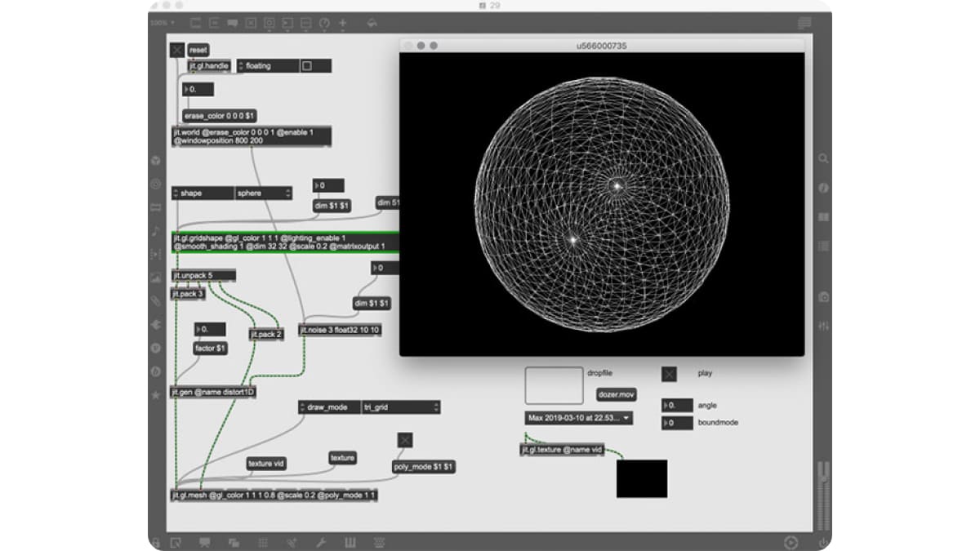Check the box beside the floating menu
This screenshot has width=980, height=551.
pyautogui.click(x=307, y=66)
